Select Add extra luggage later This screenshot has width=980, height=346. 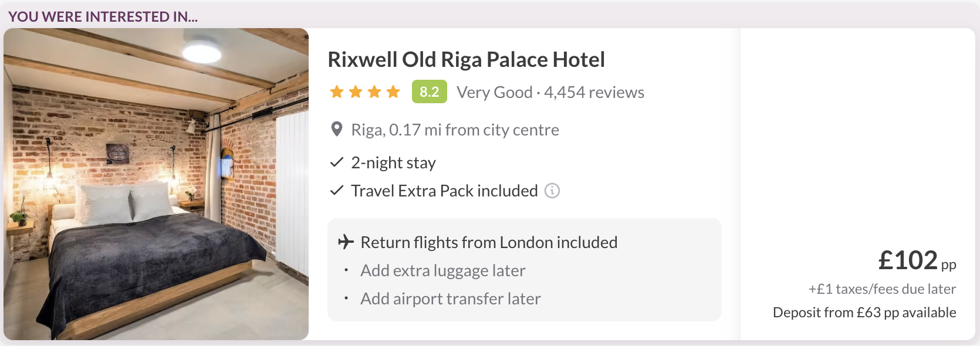click(443, 270)
